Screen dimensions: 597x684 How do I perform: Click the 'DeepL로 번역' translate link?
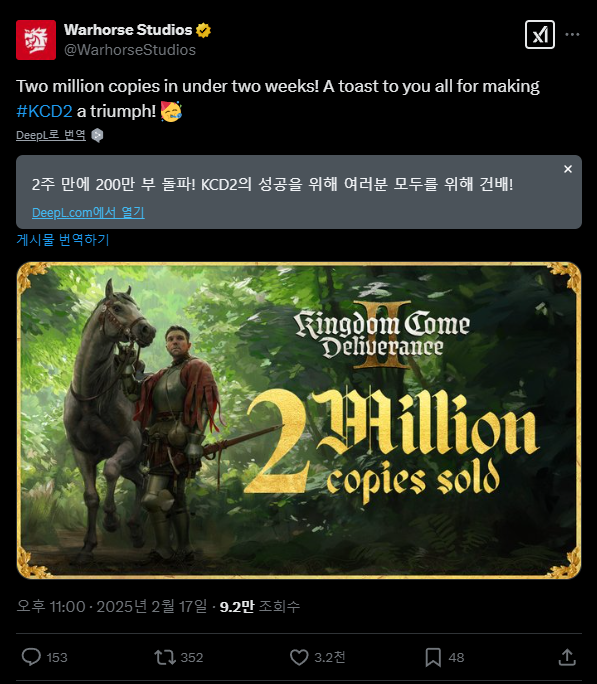point(51,135)
